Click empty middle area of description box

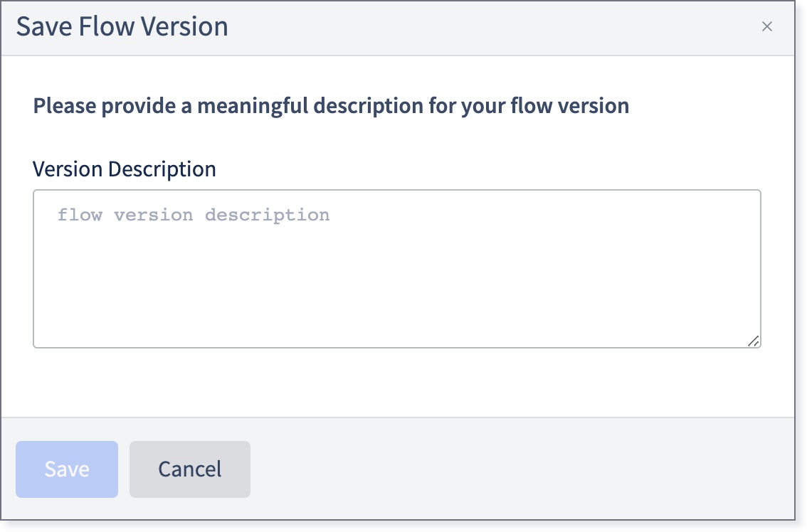coord(397,278)
